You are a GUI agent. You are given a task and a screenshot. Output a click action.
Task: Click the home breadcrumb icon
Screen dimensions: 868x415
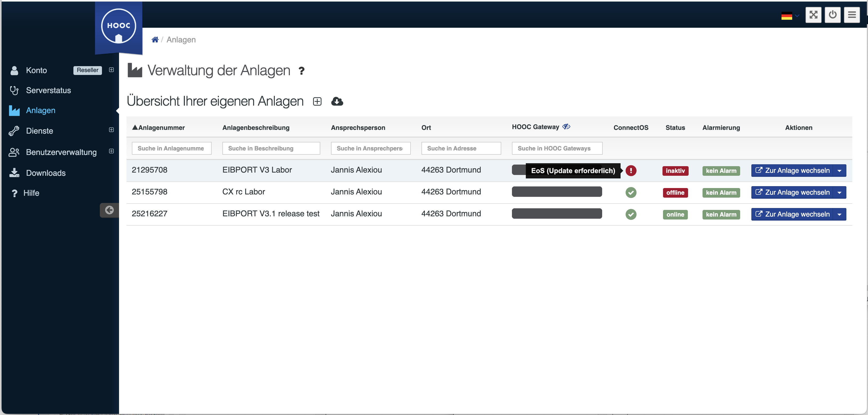(155, 40)
